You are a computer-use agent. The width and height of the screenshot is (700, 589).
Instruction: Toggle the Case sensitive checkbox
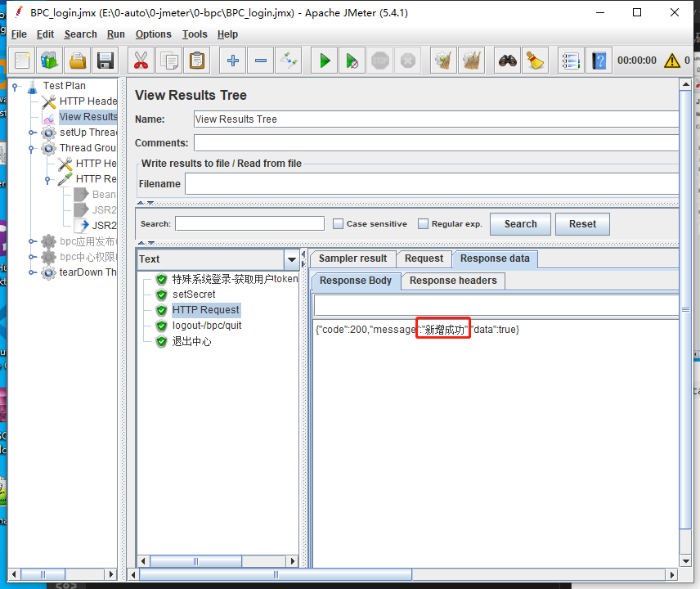(x=338, y=223)
